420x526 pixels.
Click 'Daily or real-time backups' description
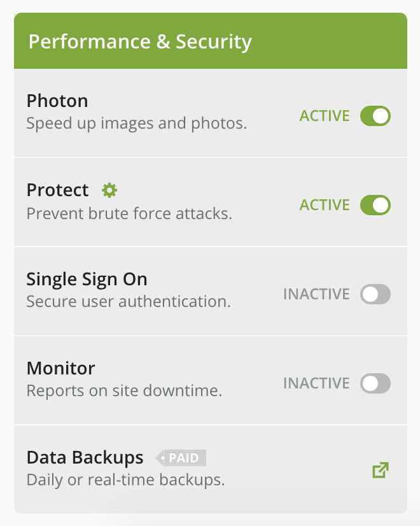[x=126, y=480]
